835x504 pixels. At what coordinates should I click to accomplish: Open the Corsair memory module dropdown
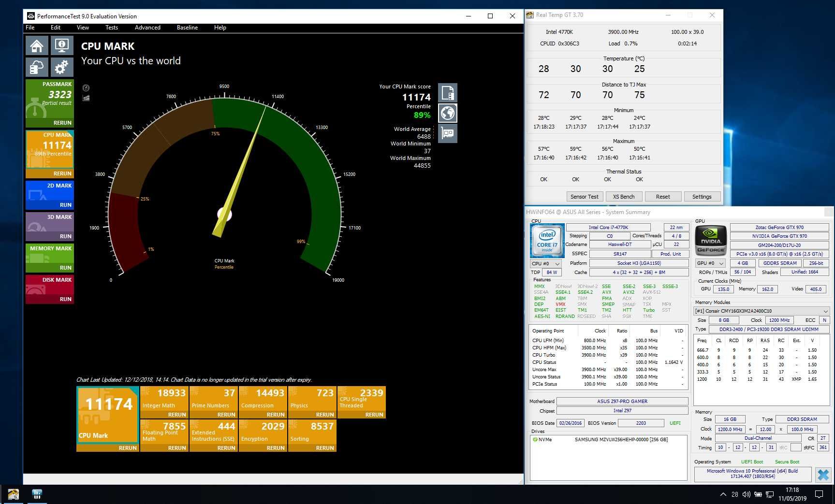(762, 311)
